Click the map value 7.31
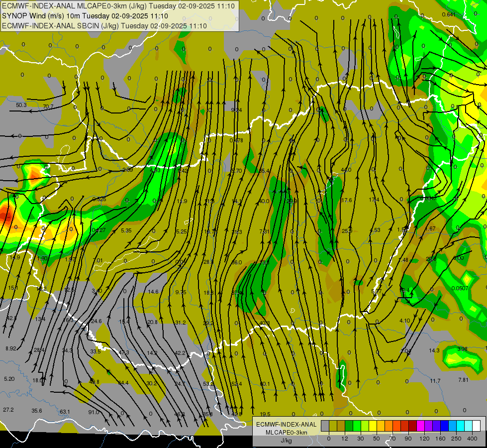 [264, 231]
